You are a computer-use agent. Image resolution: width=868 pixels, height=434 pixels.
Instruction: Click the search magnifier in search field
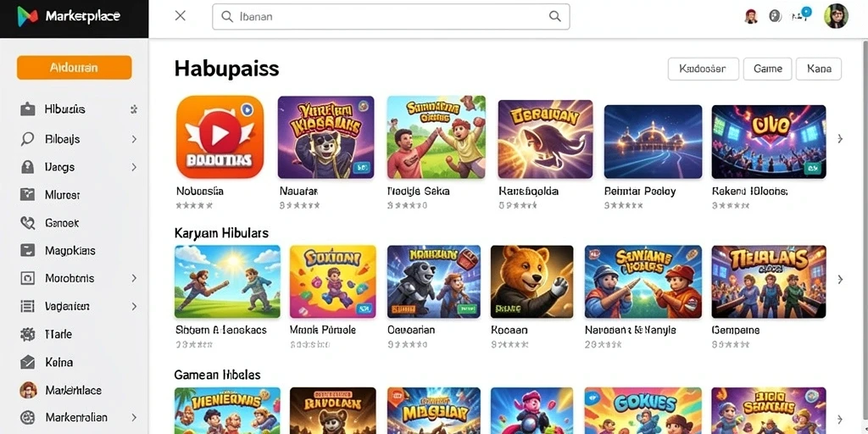coord(554,17)
